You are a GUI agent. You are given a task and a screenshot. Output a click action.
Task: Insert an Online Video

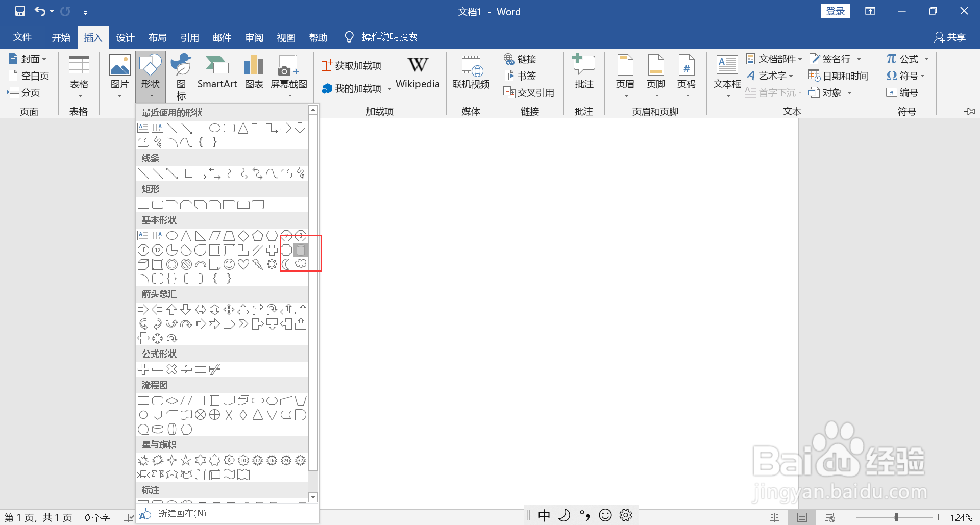[x=471, y=72]
